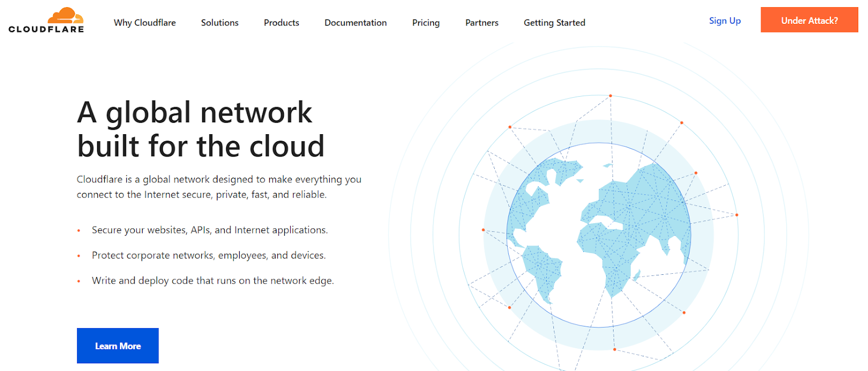Click Getting Started in the top nav

click(554, 23)
